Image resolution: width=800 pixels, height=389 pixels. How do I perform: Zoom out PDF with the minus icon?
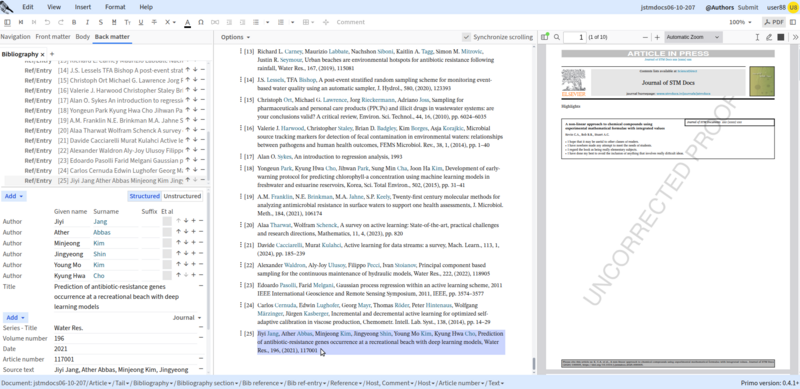645,37
